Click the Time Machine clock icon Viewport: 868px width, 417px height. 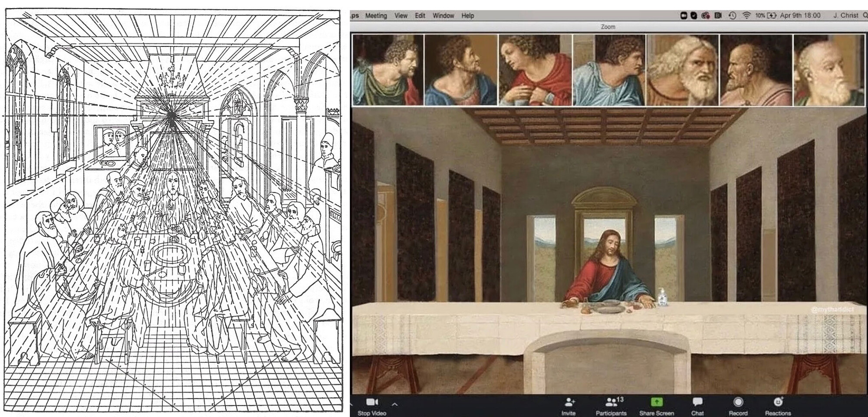[x=732, y=15]
